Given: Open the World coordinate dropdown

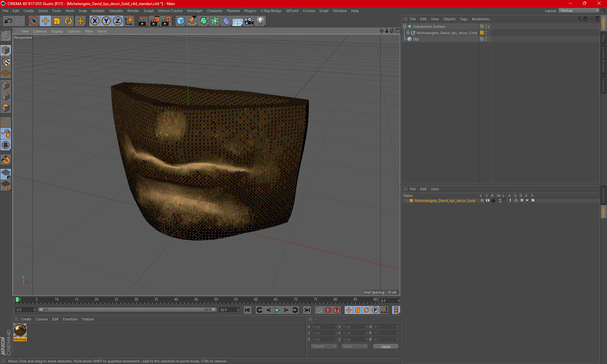Looking at the screenshot, I should pyautogui.click(x=324, y=346).
